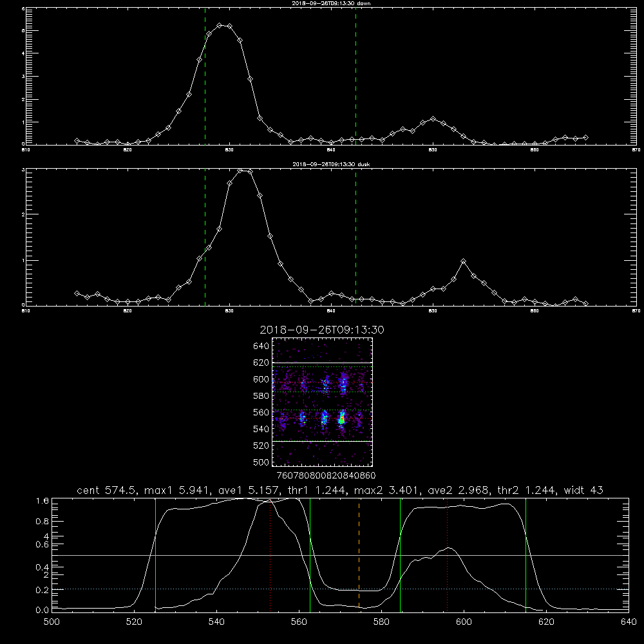Click the left green dashed line in the dawn plot
This screenshot has width=644, height=644.
click(205, 76)
